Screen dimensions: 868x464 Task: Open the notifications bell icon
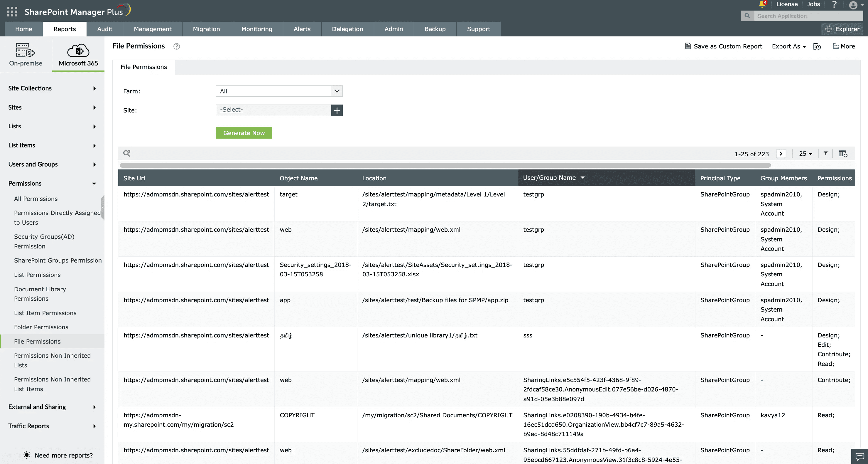(x=762, y=4)
